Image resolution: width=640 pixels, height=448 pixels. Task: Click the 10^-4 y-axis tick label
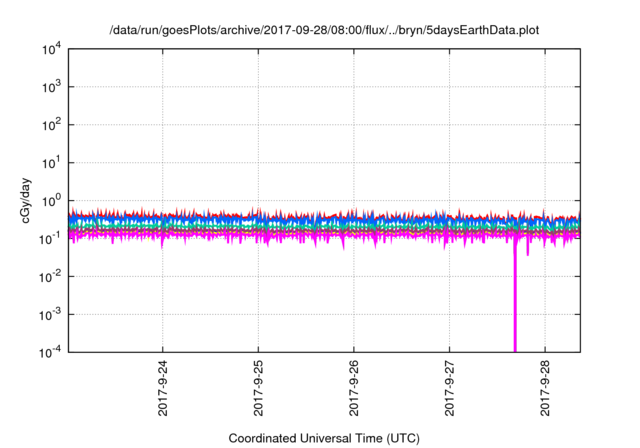point(50,352)
